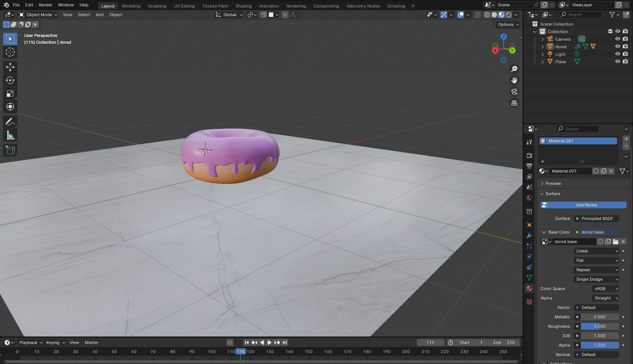This screenshot has height=364, width=633.
Task: Click the Principled BSDF surface shader button
Action: click(596, 219)
